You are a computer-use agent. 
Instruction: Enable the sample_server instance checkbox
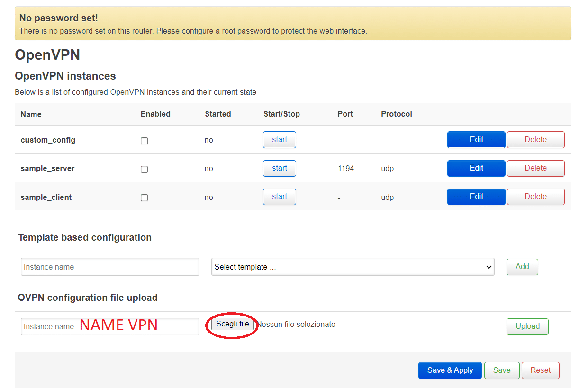[x=145, y=169]
